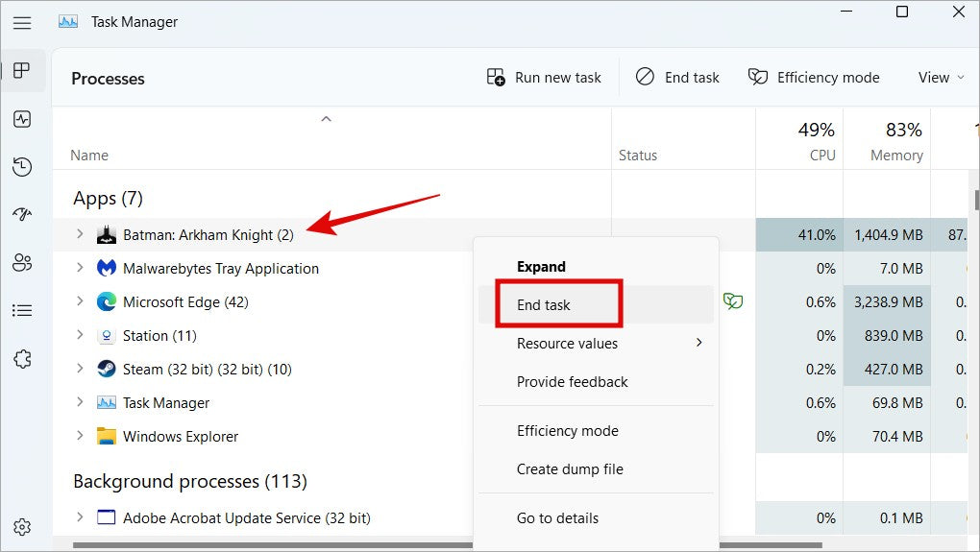Open the Details list icon in sidebar
Screen dimensions: 980x552
(22, 310)
